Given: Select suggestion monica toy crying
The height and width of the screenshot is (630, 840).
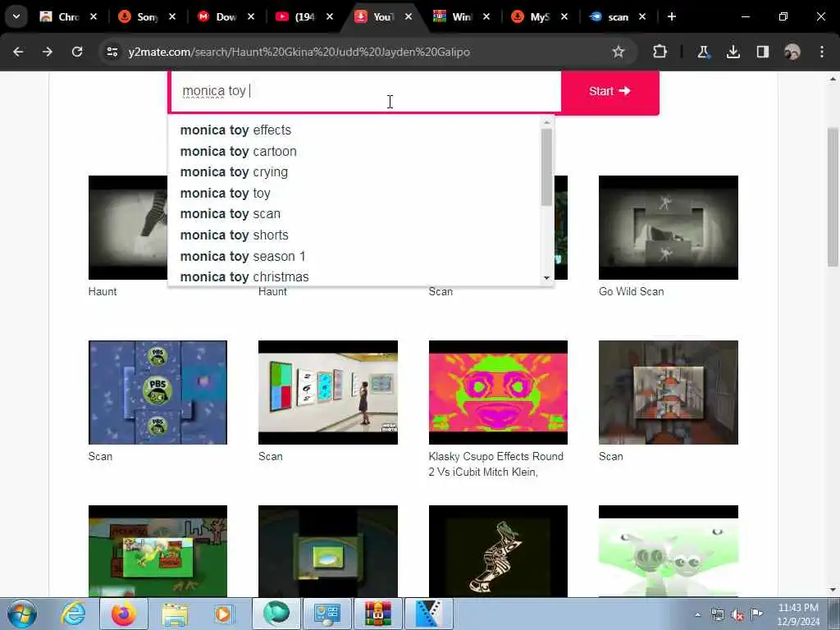Looking at the screenshot, I should click(354, 172).
